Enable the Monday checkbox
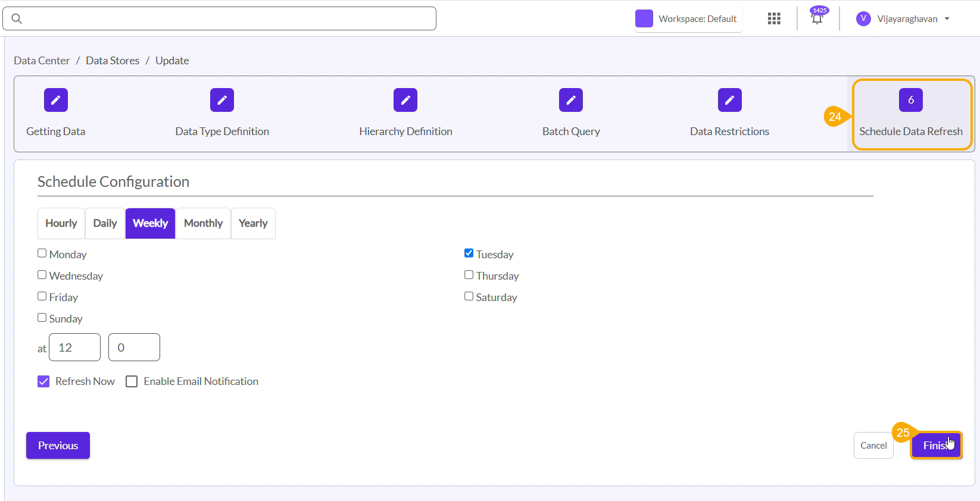This screenshot has width=980, height=501. coord(42,253)
